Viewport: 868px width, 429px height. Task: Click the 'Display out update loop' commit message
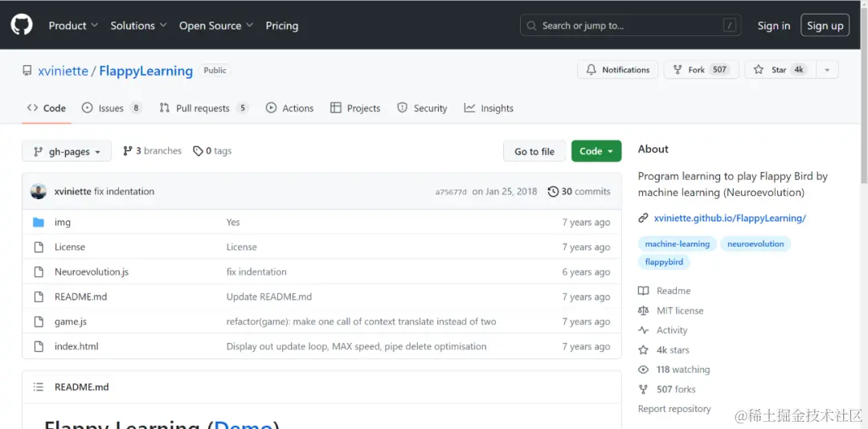pos(357,346)
